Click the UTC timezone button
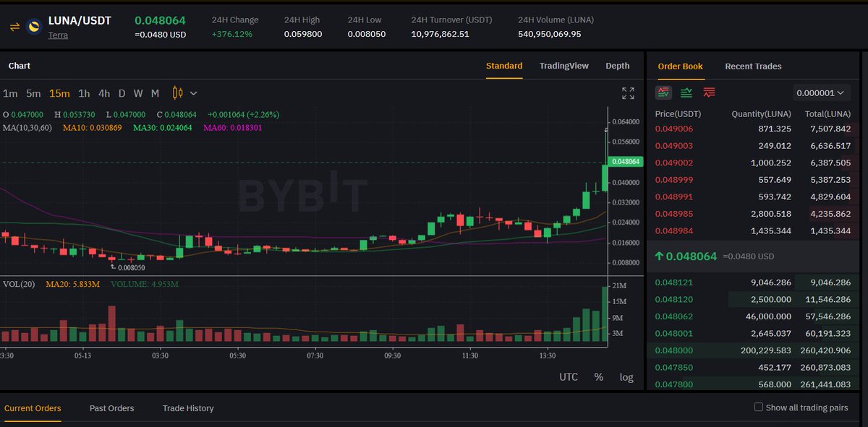The height and width of the screenshot is (427, 868). [569, 377]
